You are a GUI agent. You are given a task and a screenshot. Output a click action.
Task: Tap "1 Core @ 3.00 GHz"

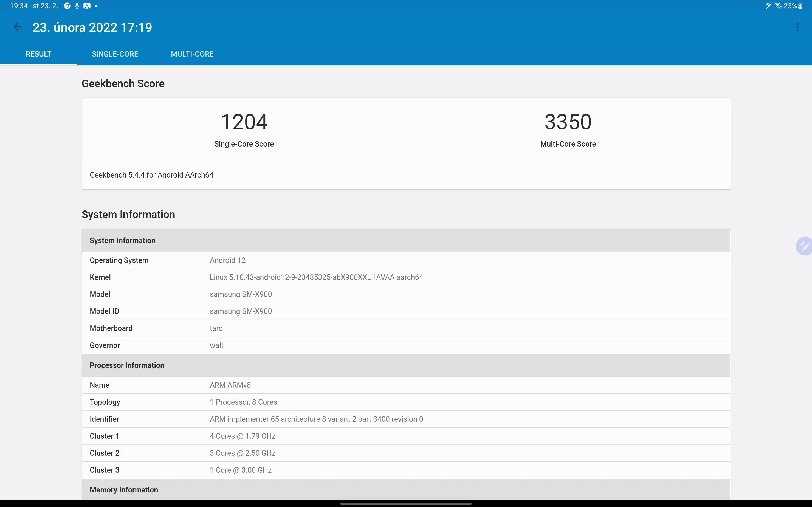[241, 470]
